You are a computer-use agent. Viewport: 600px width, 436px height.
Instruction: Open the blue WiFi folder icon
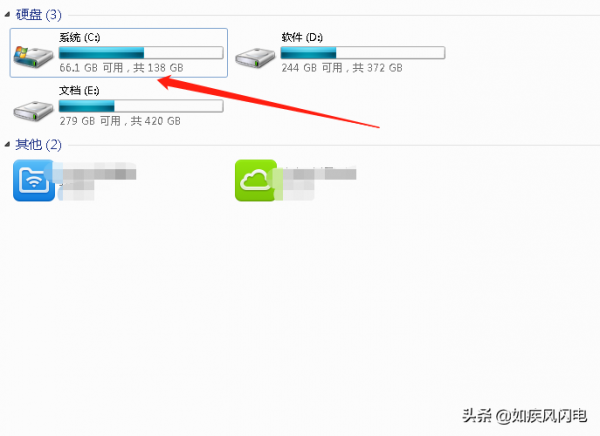coord(34,180)
